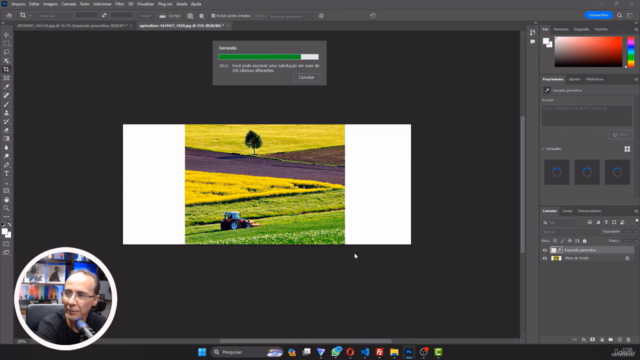
Task: Click the Compartilhar button
Action: pyautogui.click(x=598, y=15)
